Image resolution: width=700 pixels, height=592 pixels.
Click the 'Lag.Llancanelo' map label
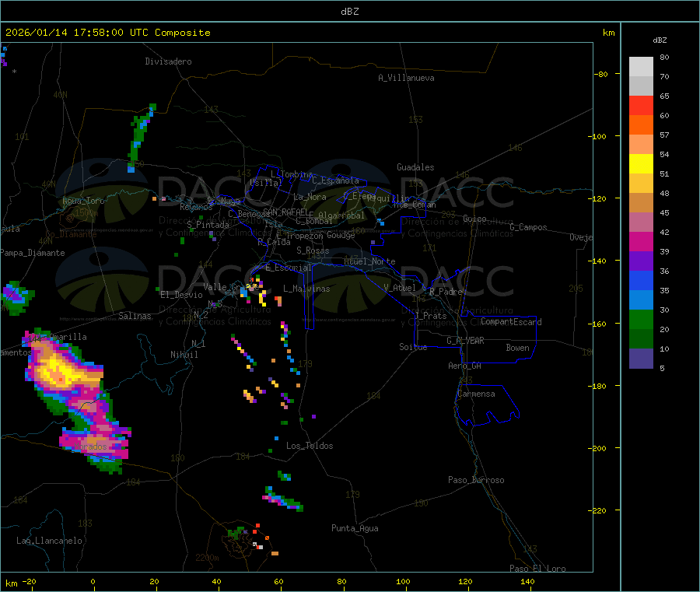point(50,541)
